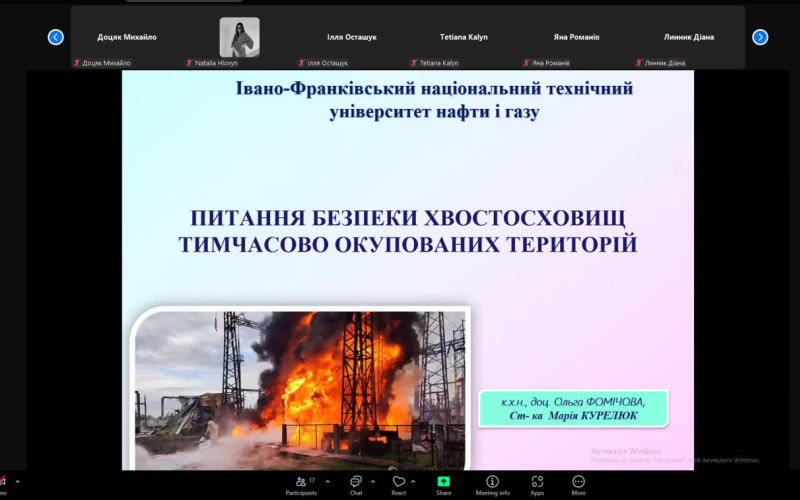Show previous participants with left arrow
Image resolution: width=800 pixels, height=500 pixels.
56,37
